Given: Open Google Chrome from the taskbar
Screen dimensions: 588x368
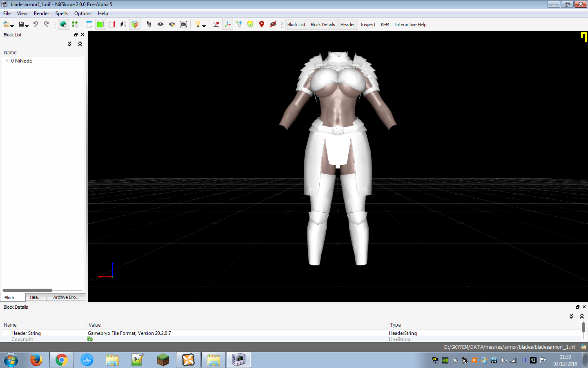Looking at the screenshot, I should [x=62, y=360].
